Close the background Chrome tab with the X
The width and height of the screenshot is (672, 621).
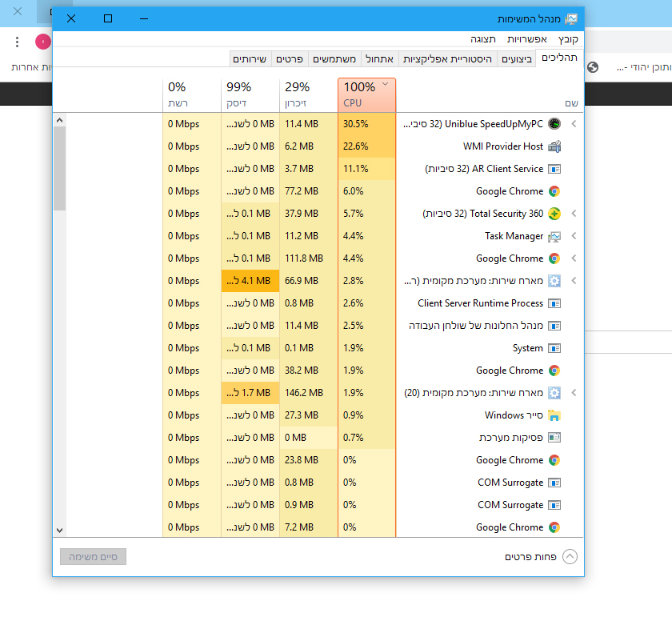[x=18, y=11]
